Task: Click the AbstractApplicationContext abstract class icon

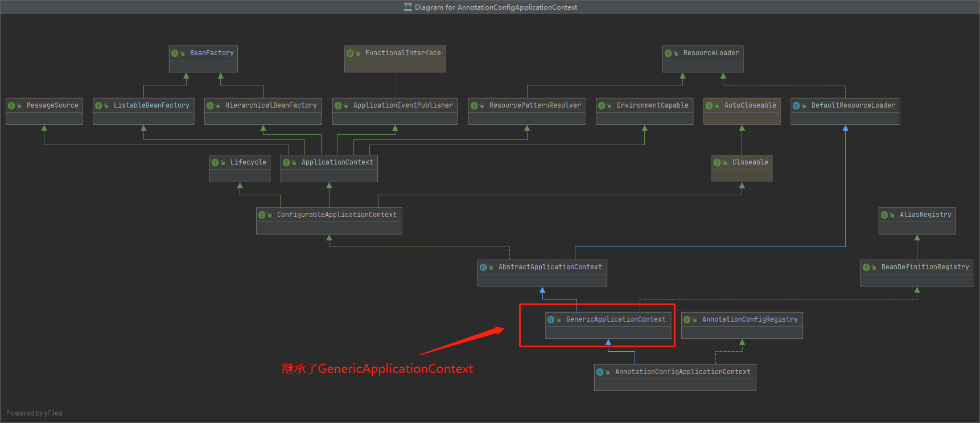Action: click(x=483, y=267)
